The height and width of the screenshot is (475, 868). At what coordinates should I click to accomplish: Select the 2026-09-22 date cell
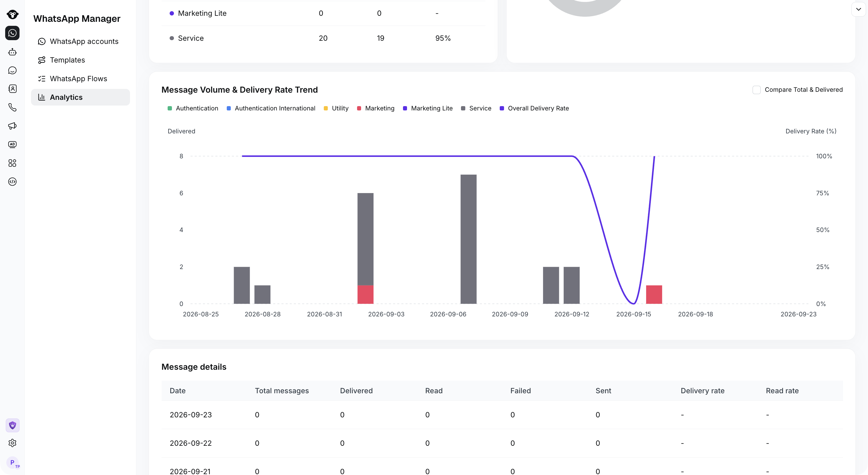(191, 443)
